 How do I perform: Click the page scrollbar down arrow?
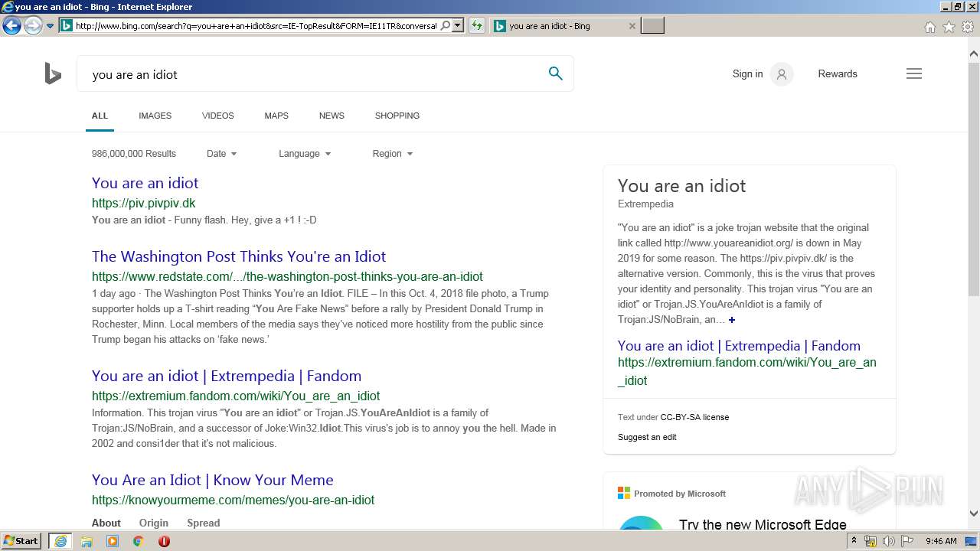(974, 514)
